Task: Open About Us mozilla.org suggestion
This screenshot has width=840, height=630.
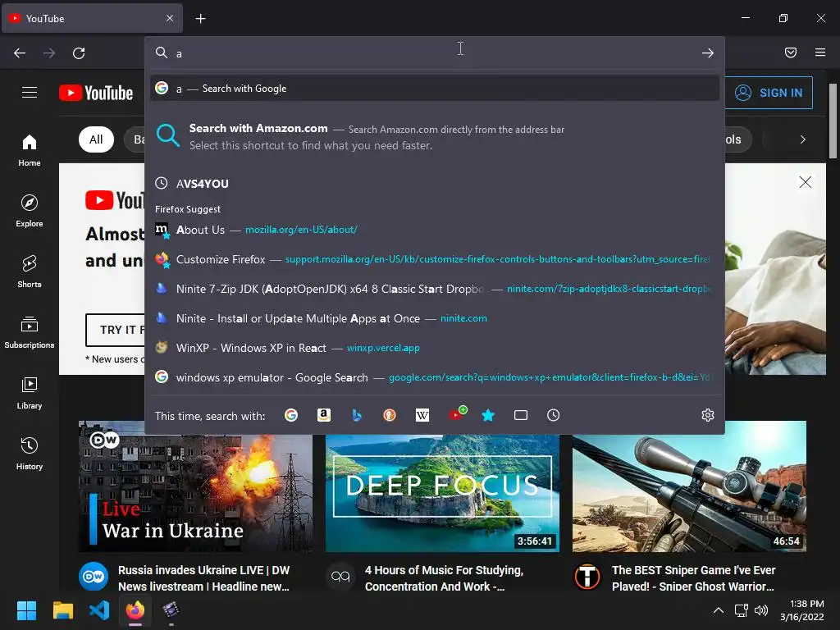Action: tap(435, 230)
